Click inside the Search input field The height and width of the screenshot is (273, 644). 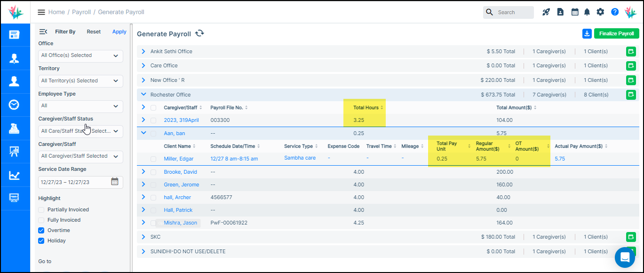tap(512, 12)
